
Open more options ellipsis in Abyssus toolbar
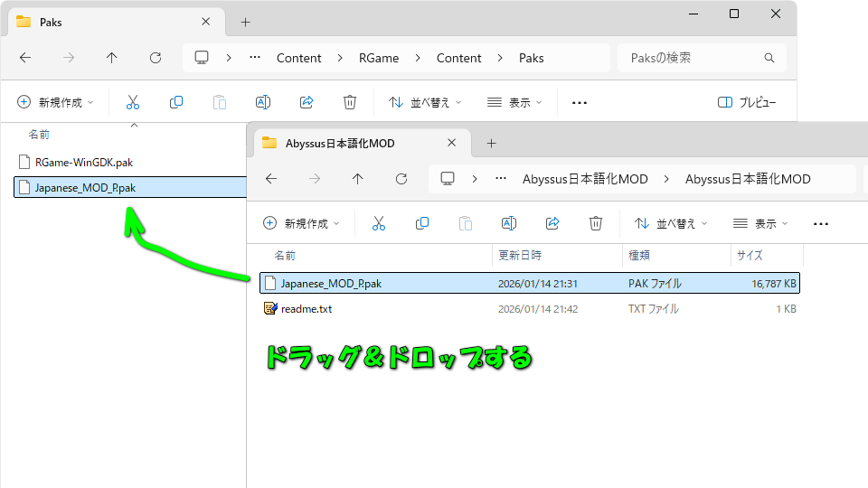(x=820, y=223)
